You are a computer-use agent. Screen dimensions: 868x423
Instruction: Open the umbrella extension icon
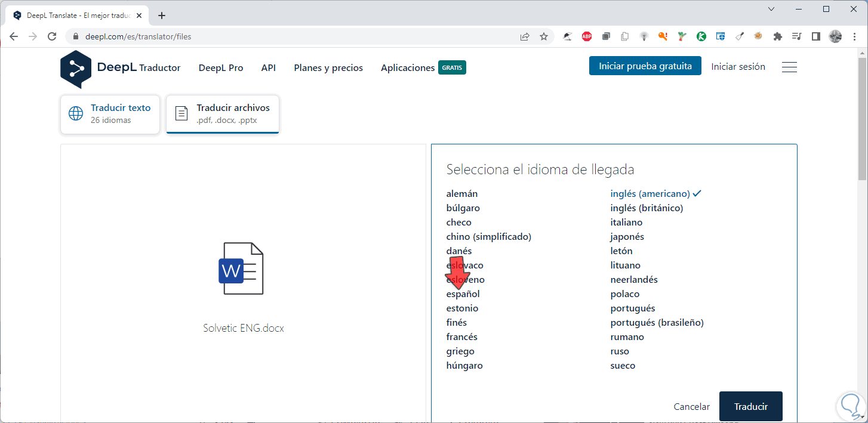pyautogui.click(x=568, y=36)
